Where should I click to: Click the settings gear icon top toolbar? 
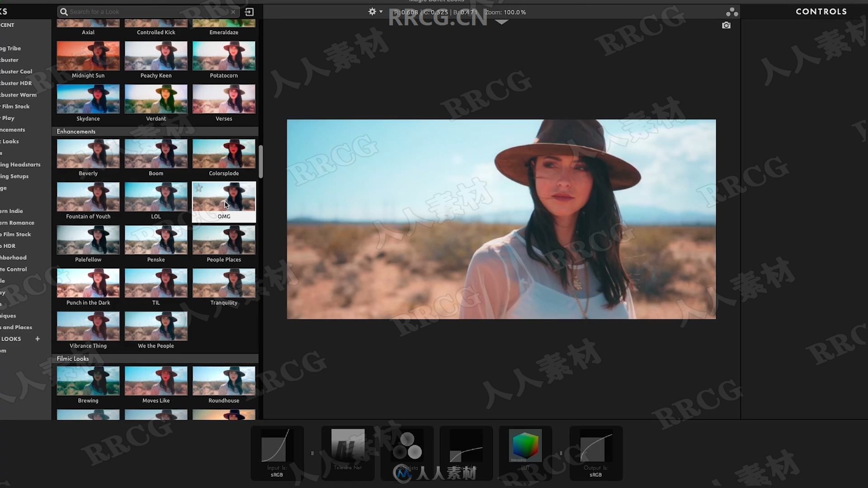(x=372, y=12)
